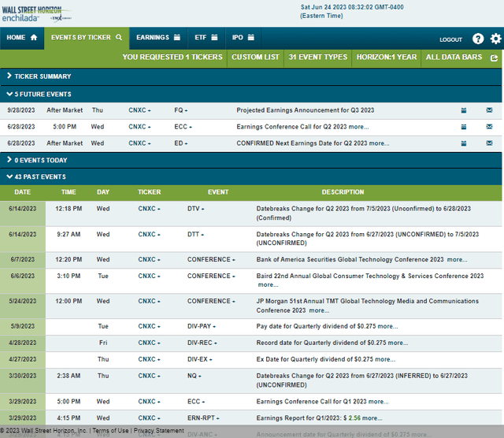
Task: Open CNXC ticker dropdown in 6/14/2023 12:18 PM row
Action: click(149, 209)
